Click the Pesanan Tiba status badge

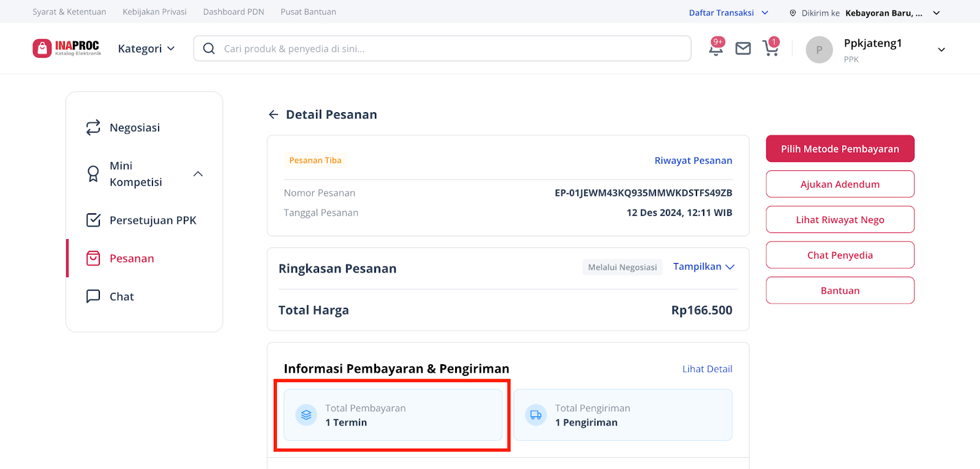click(x=315, y=161)
